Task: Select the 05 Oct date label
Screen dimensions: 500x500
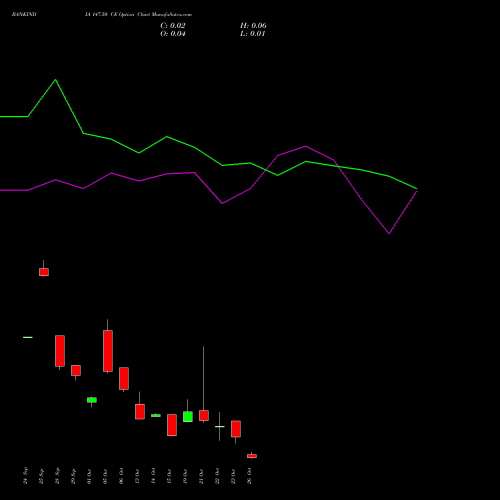Action: point(106,476)
